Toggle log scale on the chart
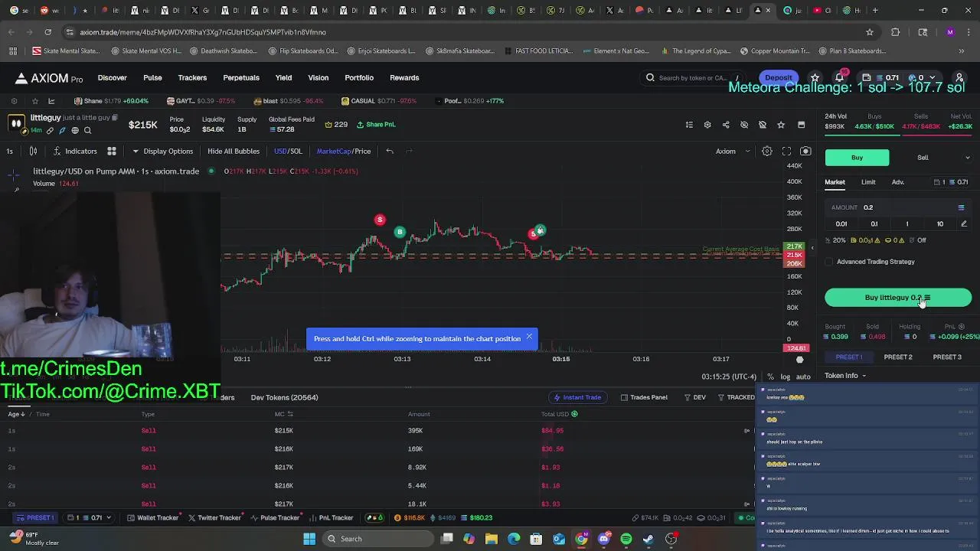Viewport: 980px width, 551px height. point(785,377)
